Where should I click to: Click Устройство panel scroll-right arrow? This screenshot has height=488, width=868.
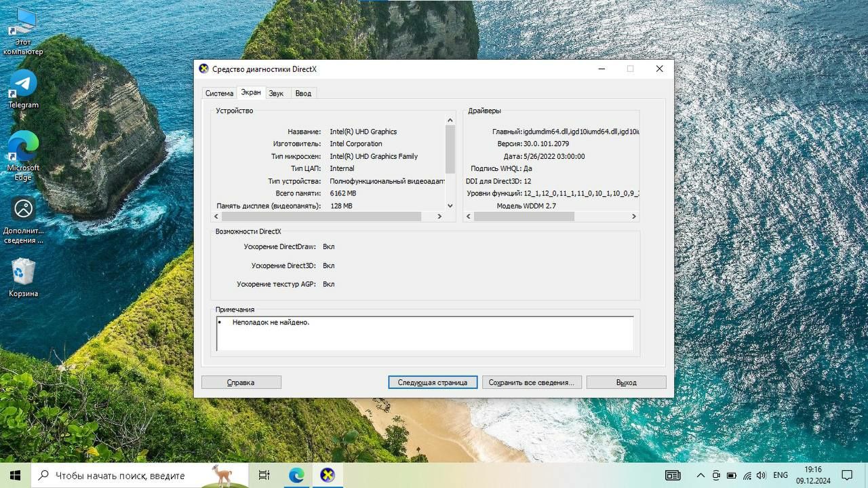point(439,217)
